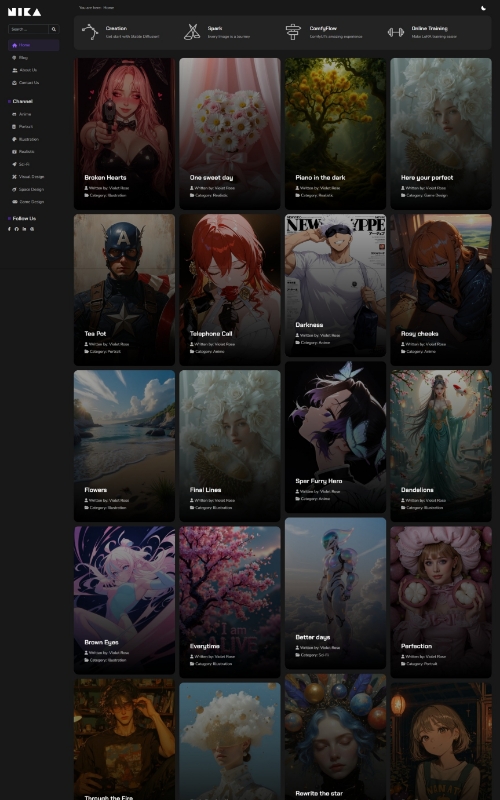The height and width of the screenshot is (800, 500).
Task: Focus the sidebar Search input field
Action: point(28,29)
